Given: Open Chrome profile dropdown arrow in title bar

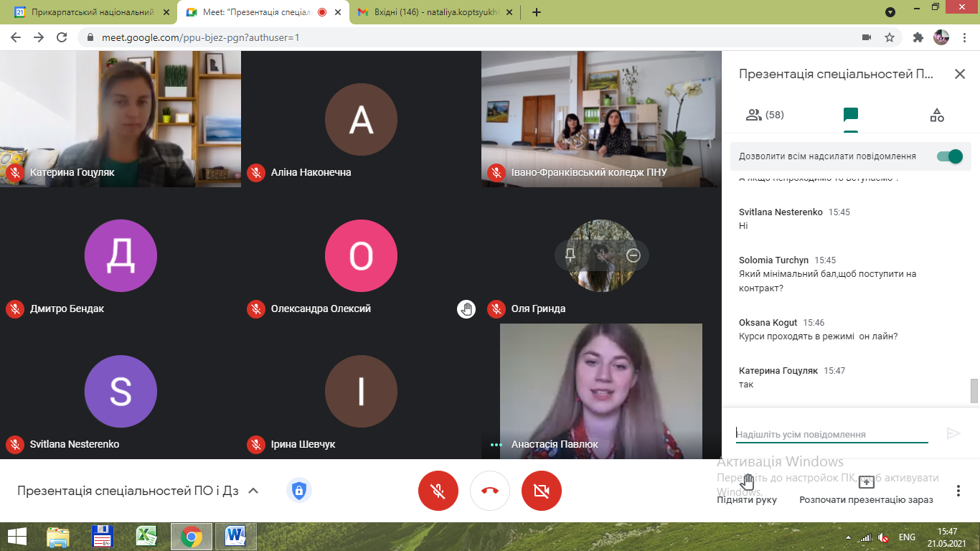Looking at the screenshot, I should [x=890, y=12].
